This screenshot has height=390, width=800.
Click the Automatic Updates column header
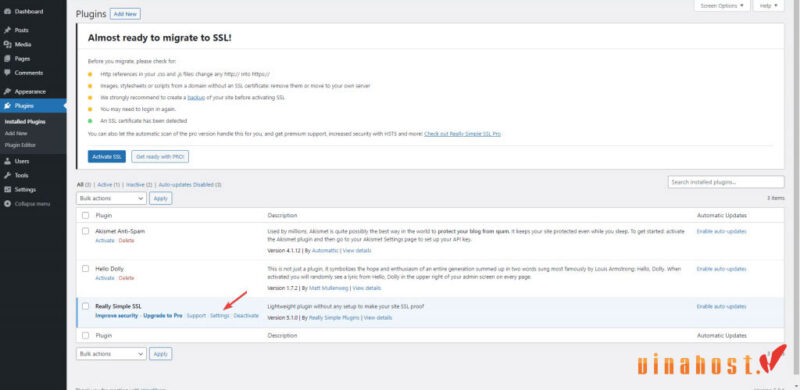tap(721, 215)
